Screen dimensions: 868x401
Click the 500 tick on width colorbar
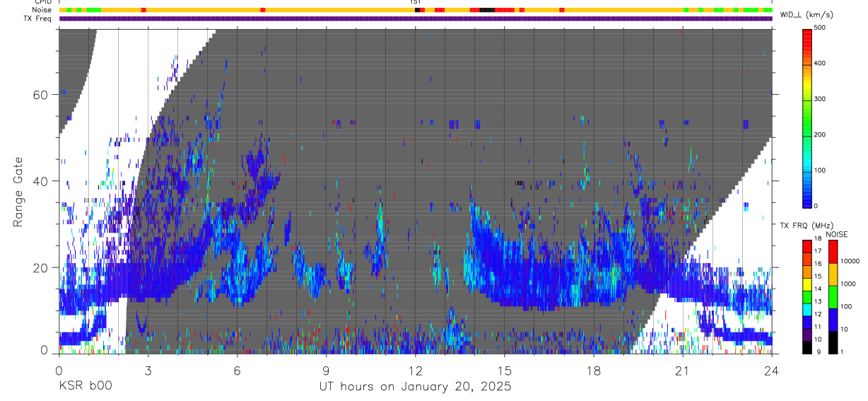(x=821, y=28)
